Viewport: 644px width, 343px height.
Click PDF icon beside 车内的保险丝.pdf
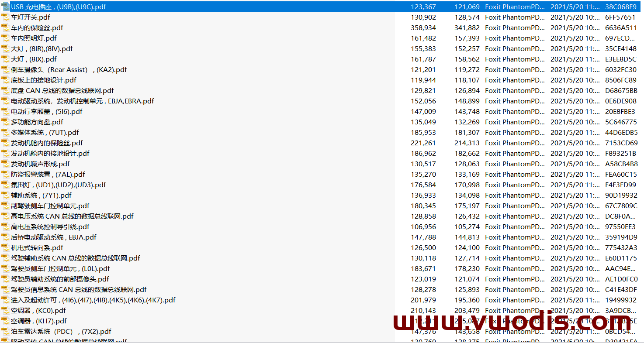tap(5, 28)
